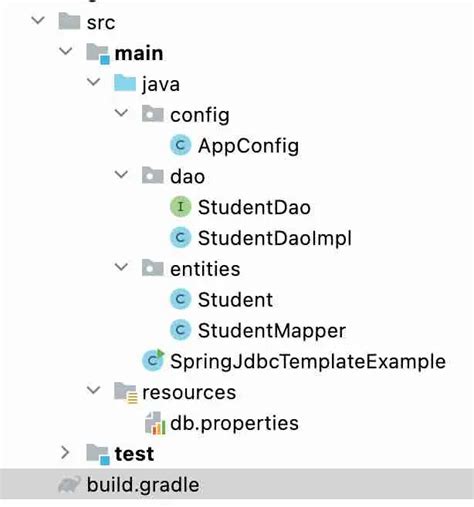Click the SpringJdbcTemplateExample runnable class icon

[153, 360]
